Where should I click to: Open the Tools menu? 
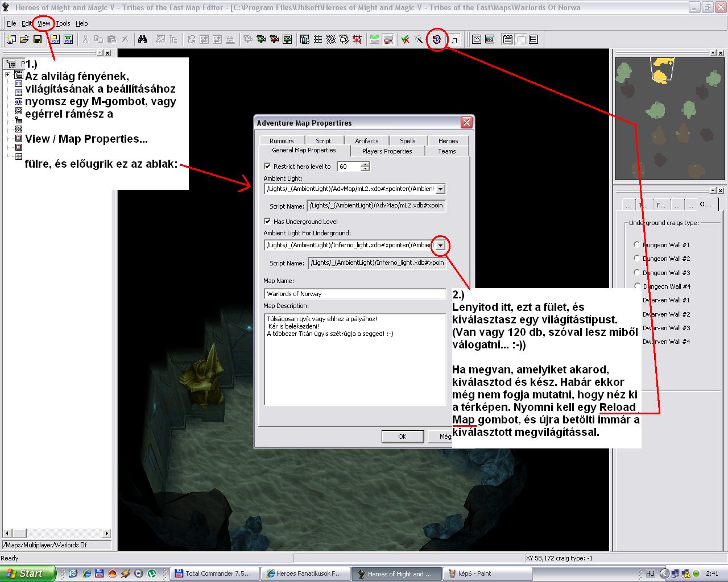63,23
